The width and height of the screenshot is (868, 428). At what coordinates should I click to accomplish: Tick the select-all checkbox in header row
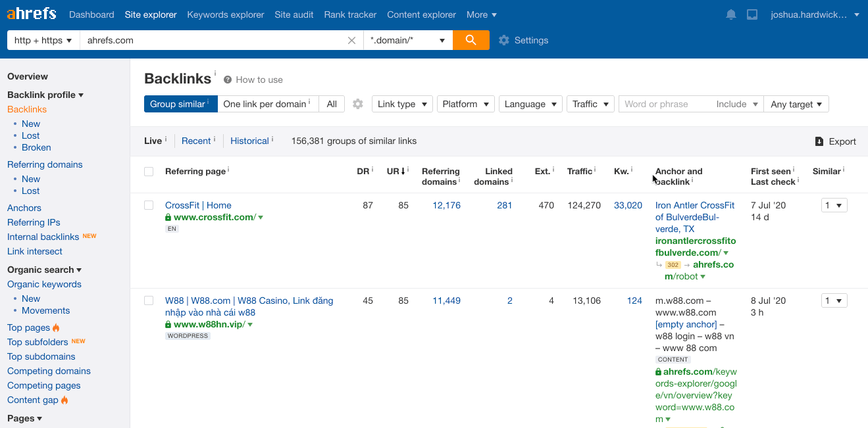tap(149, 172)
